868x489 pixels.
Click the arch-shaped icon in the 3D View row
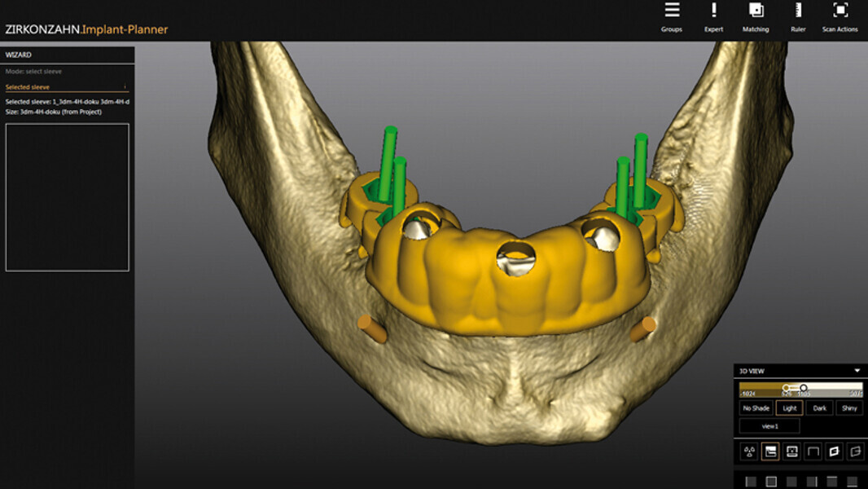point(813,451)
